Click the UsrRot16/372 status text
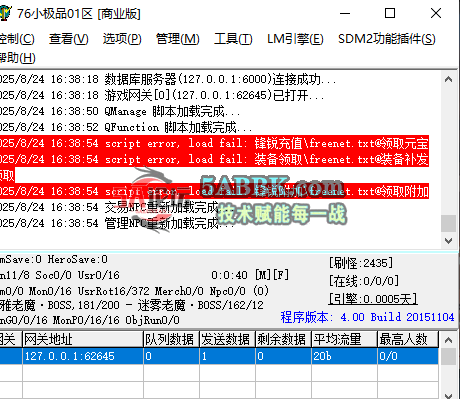The width and height of the screenshot is (460, 399). click(113, 291)
